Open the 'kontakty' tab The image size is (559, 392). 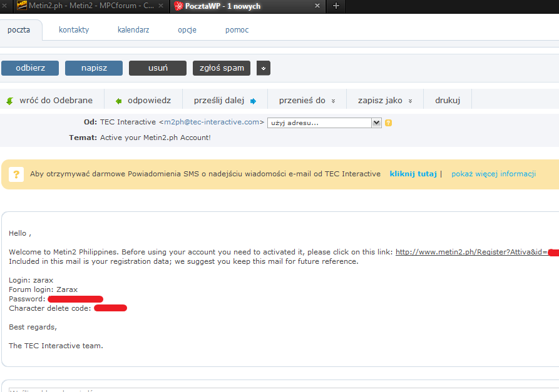[x=74, y=30]
